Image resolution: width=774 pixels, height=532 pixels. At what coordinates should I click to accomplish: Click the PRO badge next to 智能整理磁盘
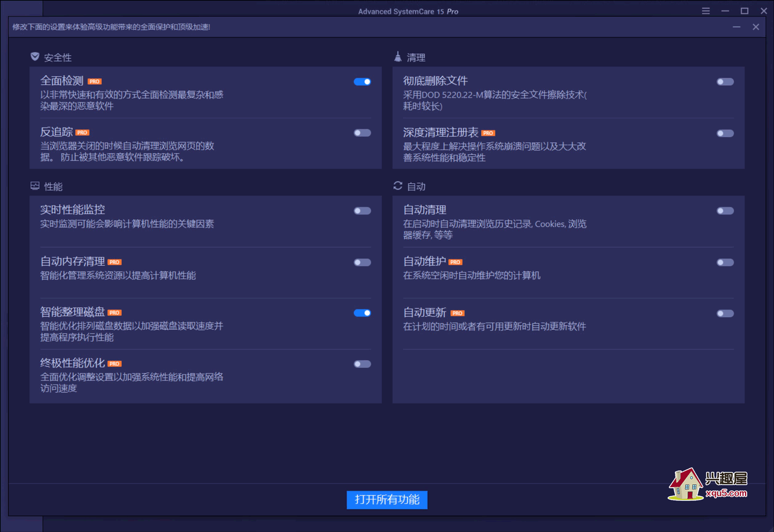(115, 313)
